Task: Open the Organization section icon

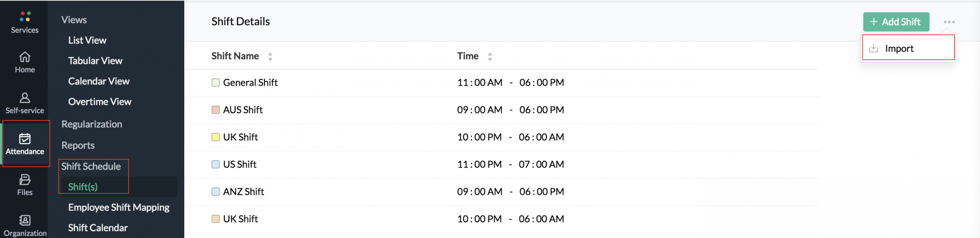Action: point(25,220)
